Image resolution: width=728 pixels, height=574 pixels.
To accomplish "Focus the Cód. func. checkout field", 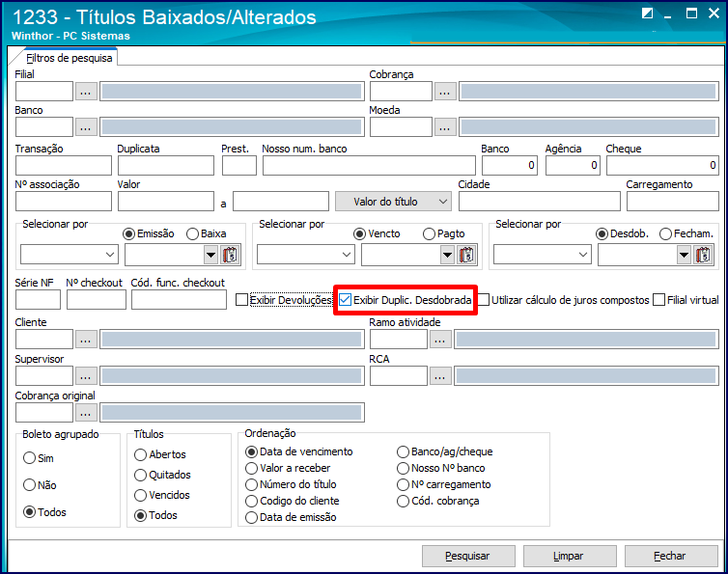I will coord(179,300).
